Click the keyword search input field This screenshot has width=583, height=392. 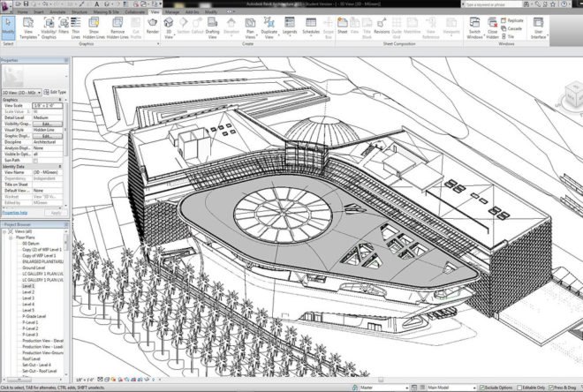point(492,4)
